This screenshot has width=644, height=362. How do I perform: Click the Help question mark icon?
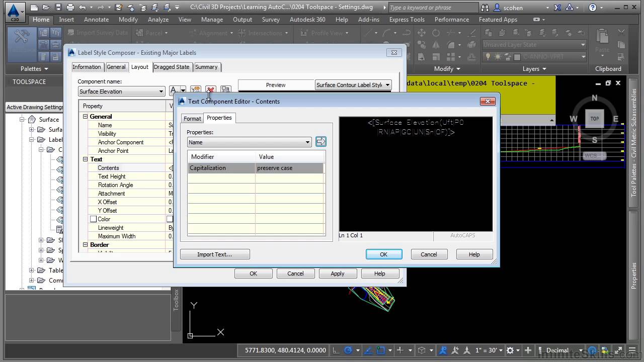coord(592,8)
